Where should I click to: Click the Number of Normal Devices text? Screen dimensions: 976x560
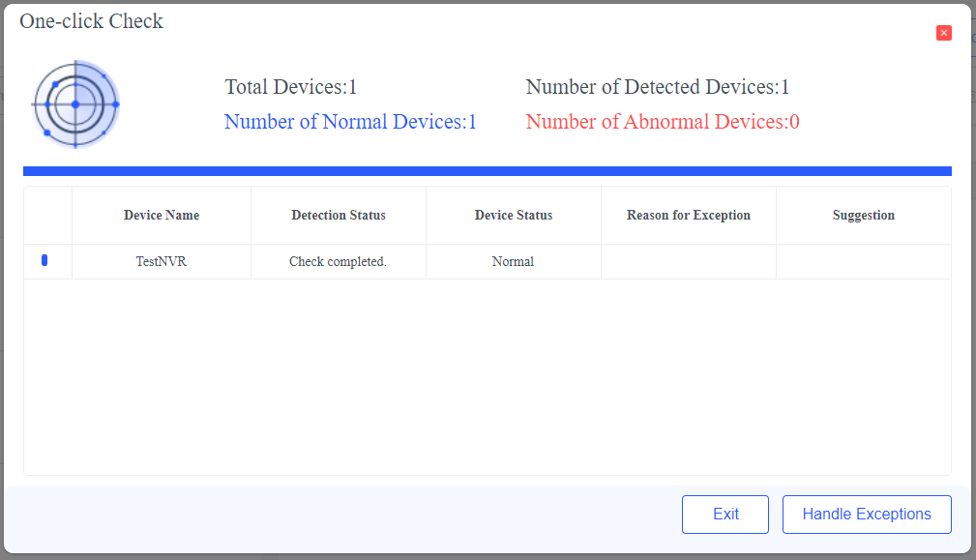click(350, 122)
